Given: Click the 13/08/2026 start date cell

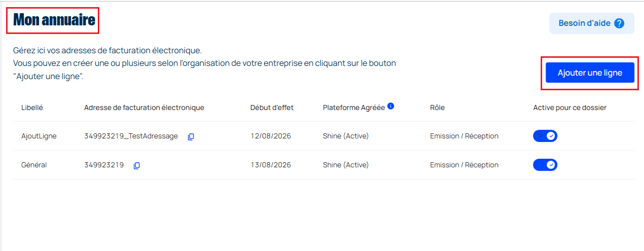Looking at the screenshot, I should [271, 165].
